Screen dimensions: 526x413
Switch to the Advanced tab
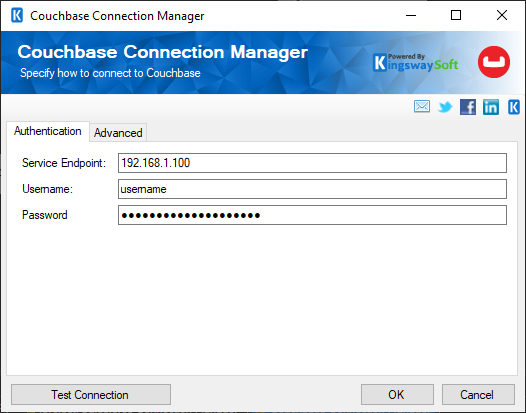click(x=118, y=133)
